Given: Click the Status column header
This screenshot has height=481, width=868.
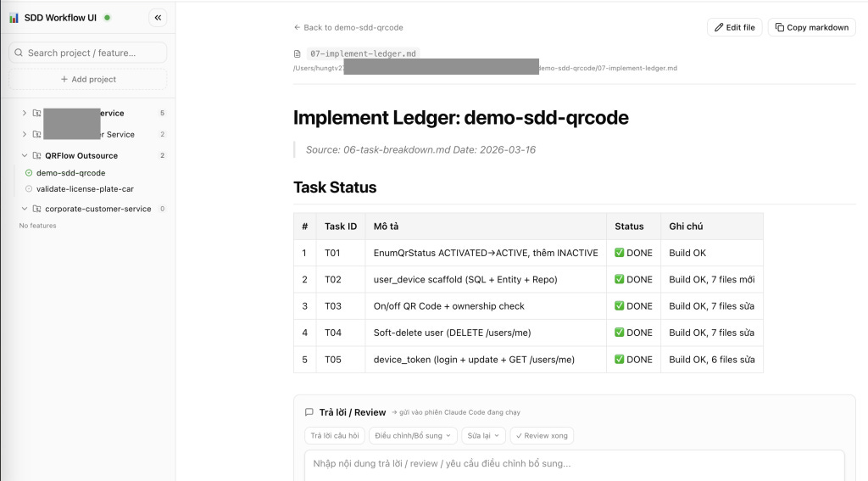Looking at the screenshot, I should [634, 227].
